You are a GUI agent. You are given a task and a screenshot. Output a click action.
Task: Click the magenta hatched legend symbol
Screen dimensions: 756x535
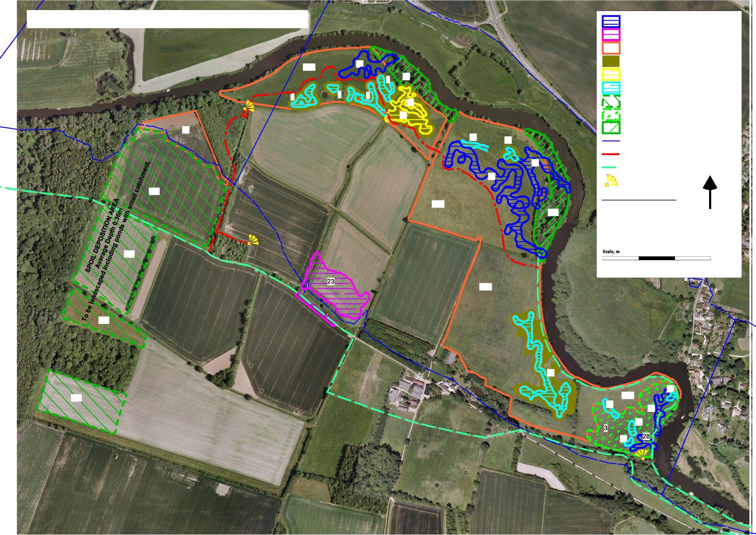coord(611,34)
